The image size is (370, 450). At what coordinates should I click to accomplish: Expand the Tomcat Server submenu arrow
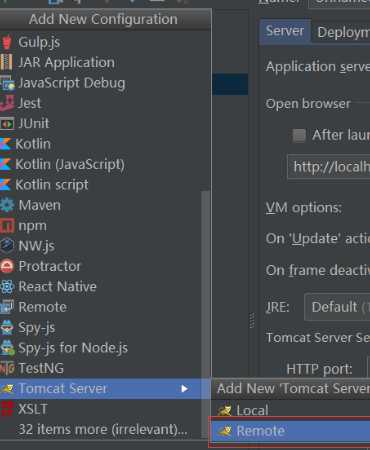184,389
